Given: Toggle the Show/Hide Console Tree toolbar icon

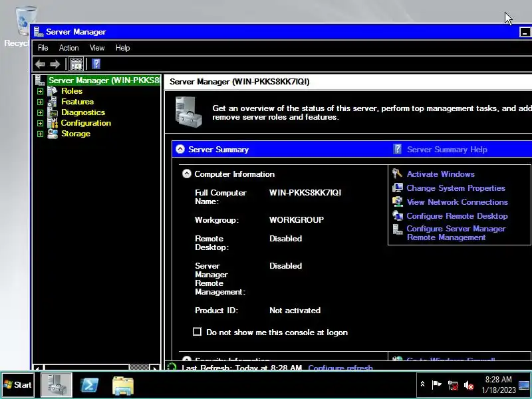Looking at the screenshot, I should 76,64.
